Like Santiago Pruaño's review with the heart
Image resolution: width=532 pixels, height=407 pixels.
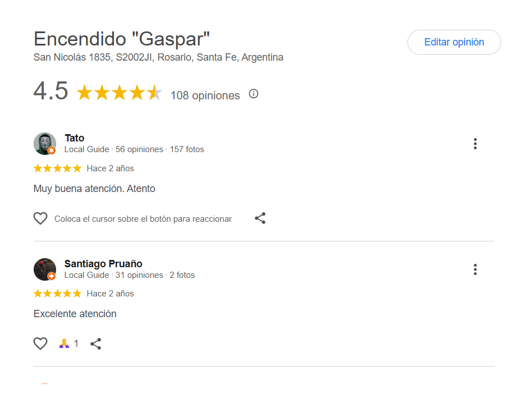40,344
